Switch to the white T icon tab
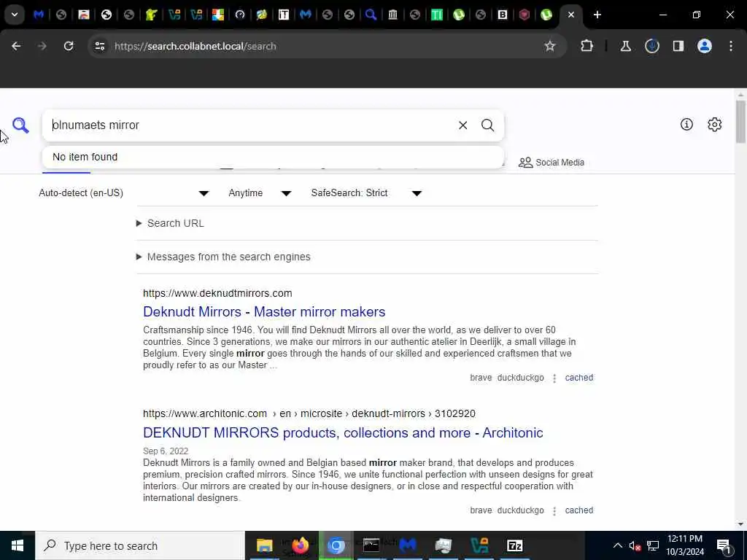Screen dimensions: 747x560 [x=284, y=15]
